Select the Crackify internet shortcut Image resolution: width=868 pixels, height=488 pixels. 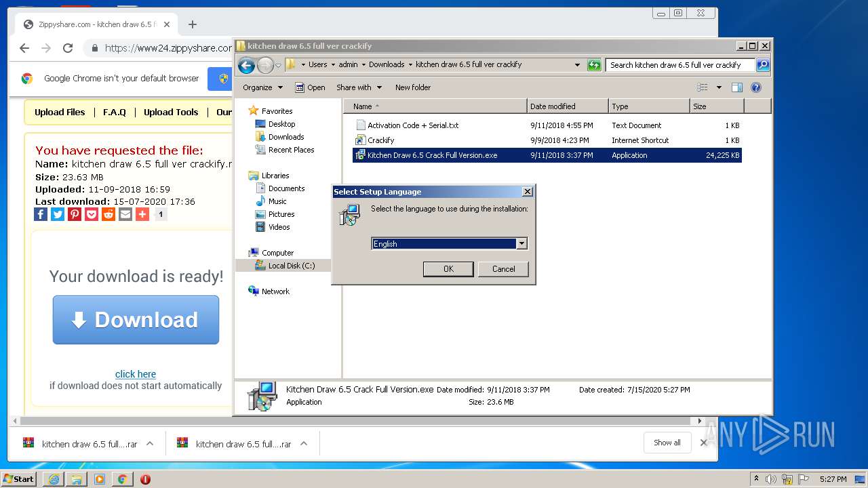click(380, 140)
